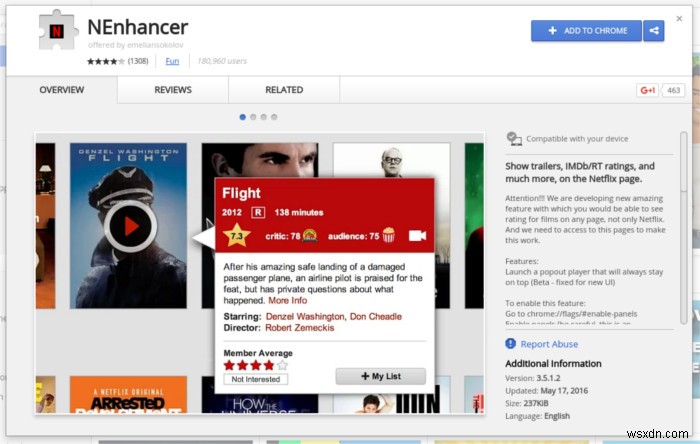
Task: Click the 'Updated: May 17, 2016' text
Action: click(x=546, y=391)
